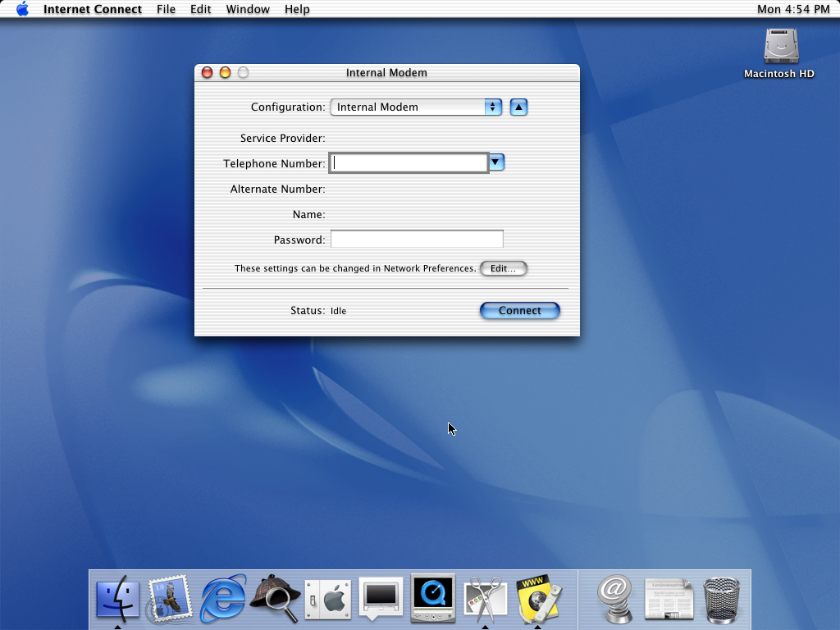This screenshot has width=840, height=630.
Task: Focus the Telephone Number text field
Action: [409, 163]
